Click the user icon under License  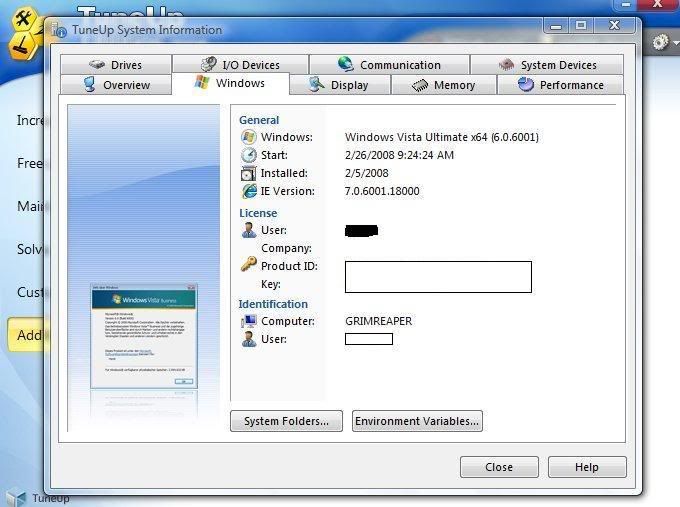[249, 230]
